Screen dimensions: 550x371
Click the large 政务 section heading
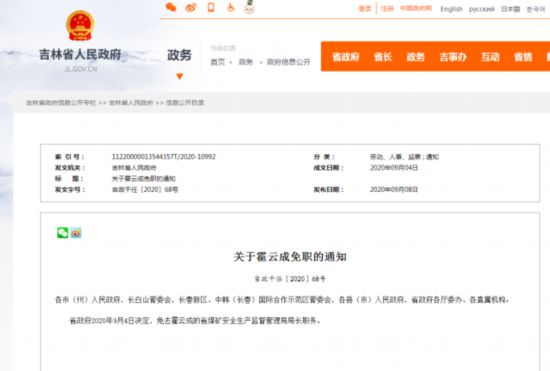click(179, 55)
